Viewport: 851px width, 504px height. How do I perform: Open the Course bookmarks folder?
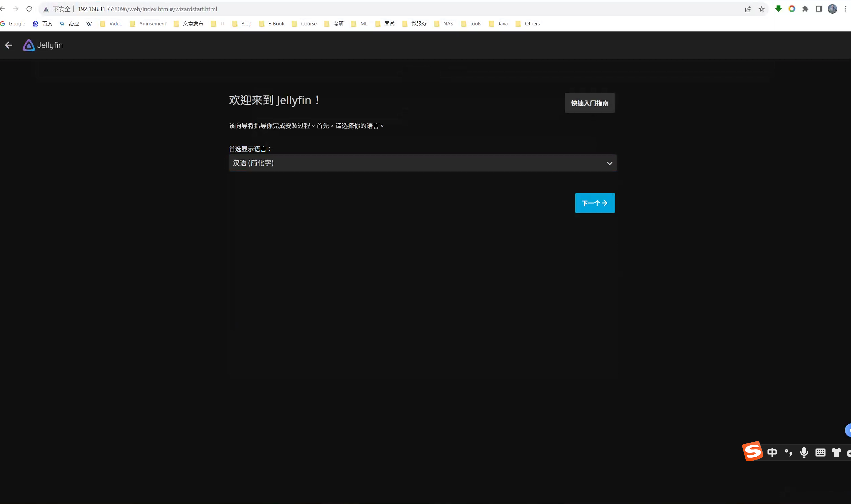304,24
